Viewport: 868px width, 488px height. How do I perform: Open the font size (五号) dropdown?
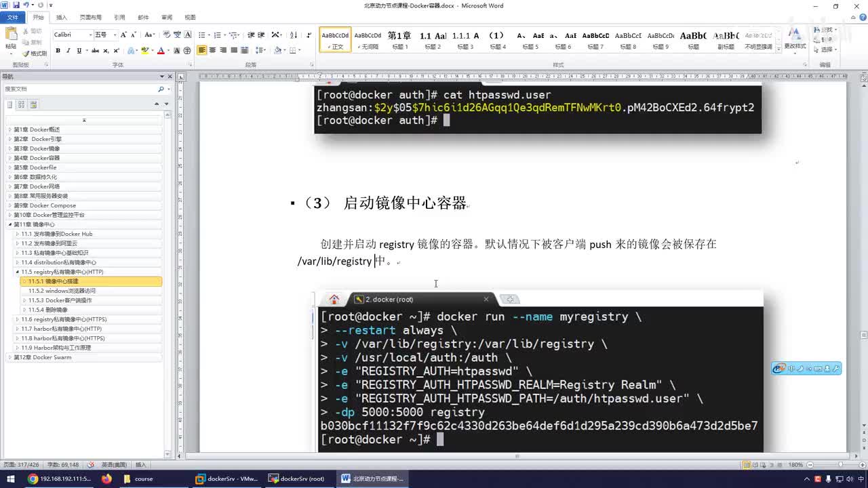coord(115,35)
